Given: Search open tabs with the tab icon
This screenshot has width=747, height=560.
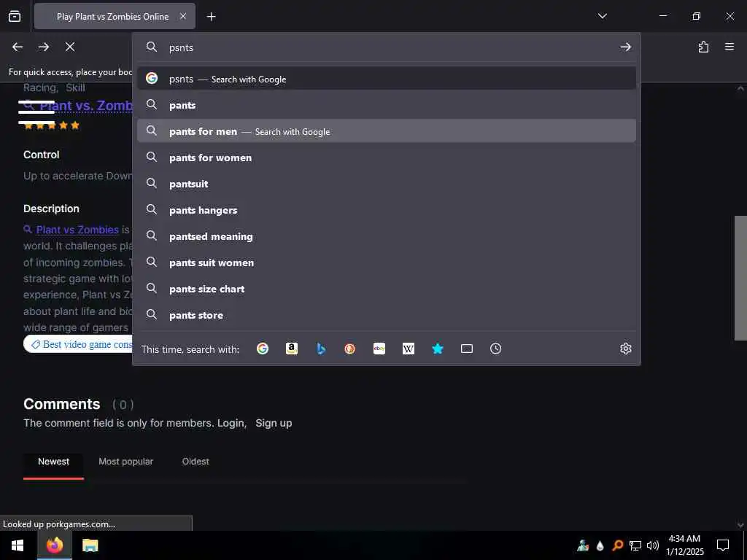Looking at the screenshot, I should click(x=467, y=349).
